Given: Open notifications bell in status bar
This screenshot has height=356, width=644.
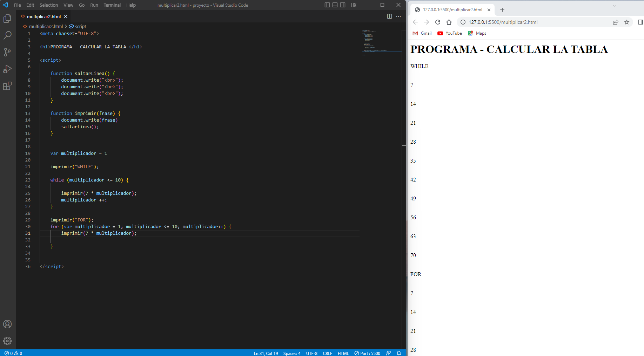Looking at the screenshot, I should click(x=399, y=353).
